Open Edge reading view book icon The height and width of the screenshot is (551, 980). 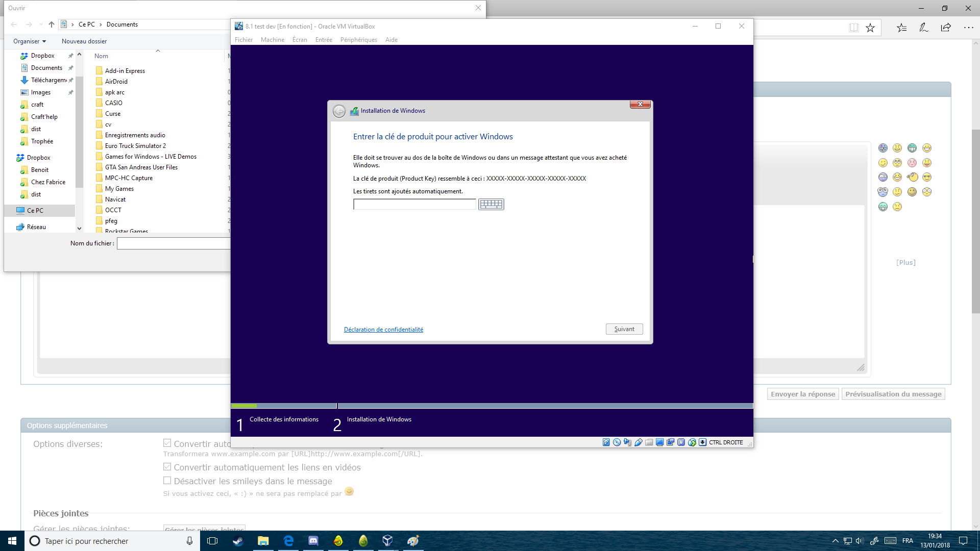[x=853, y=28]
